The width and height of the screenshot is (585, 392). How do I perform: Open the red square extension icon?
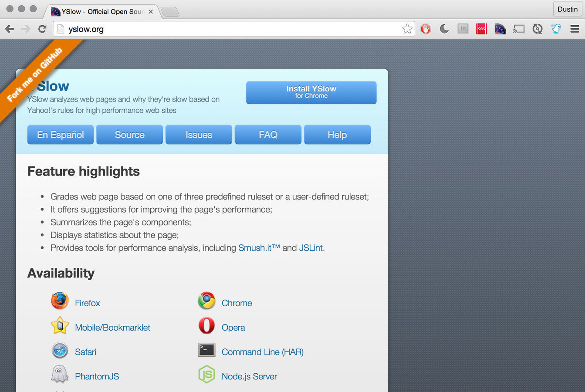(482, 29)
